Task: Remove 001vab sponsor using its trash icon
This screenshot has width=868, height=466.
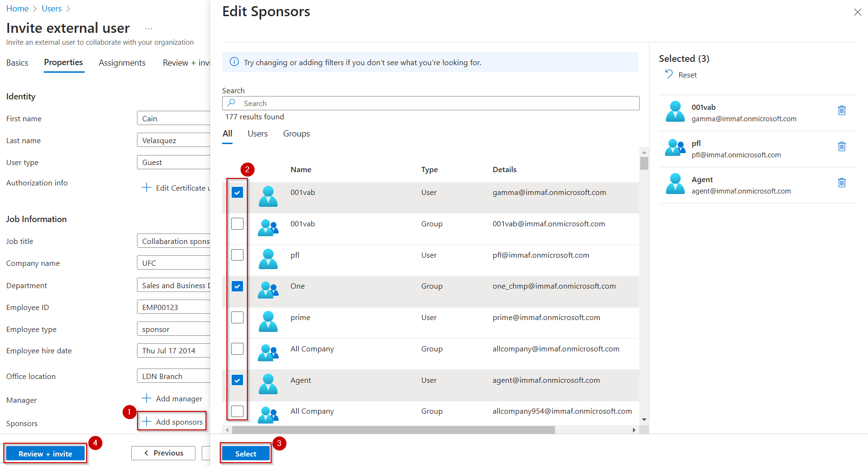Action: click(x=842, y=110)
